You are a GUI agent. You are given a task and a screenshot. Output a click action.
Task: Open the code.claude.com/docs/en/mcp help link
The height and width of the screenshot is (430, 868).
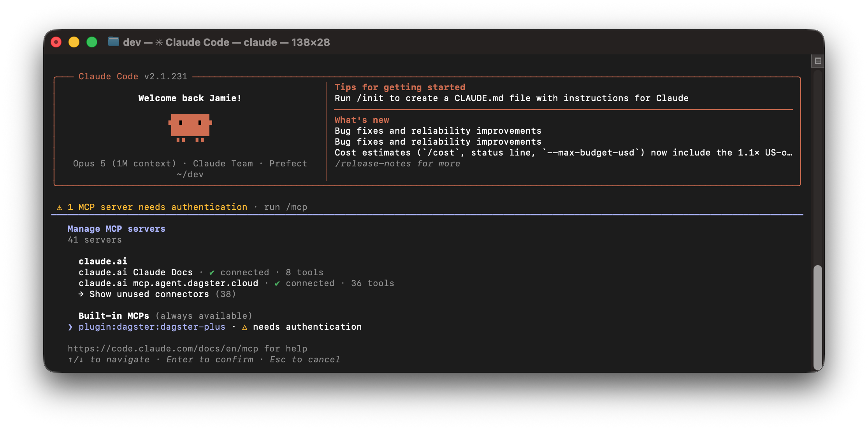pyautogui.click(x=163, y=349)
